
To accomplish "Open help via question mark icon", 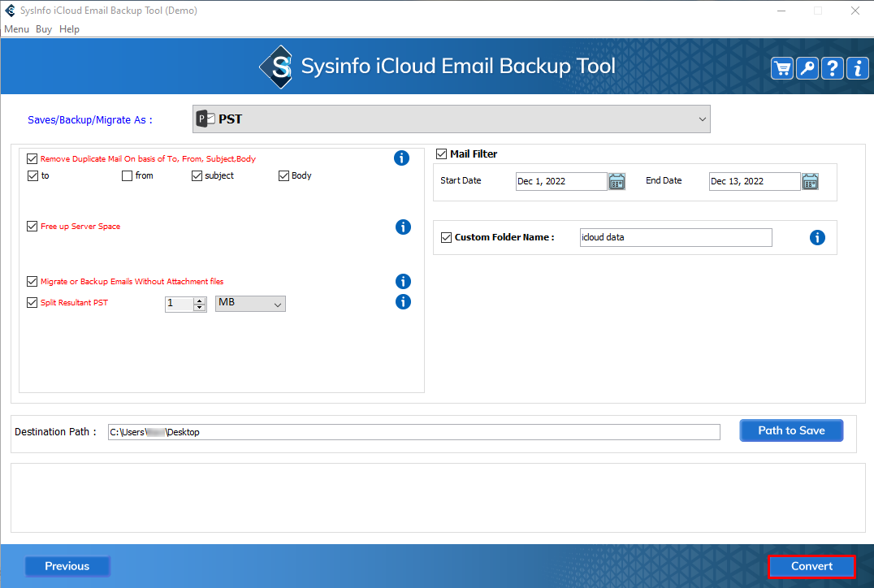I will pyautogui.click(x=833, y=68).
